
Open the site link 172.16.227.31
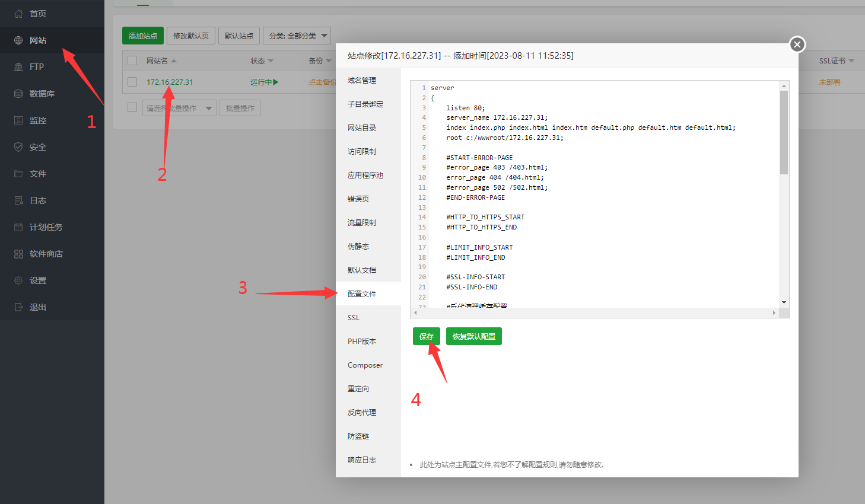[170, 82]
